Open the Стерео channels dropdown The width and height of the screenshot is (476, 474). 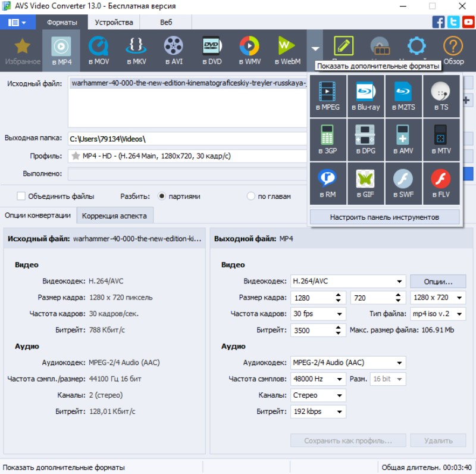318,395
